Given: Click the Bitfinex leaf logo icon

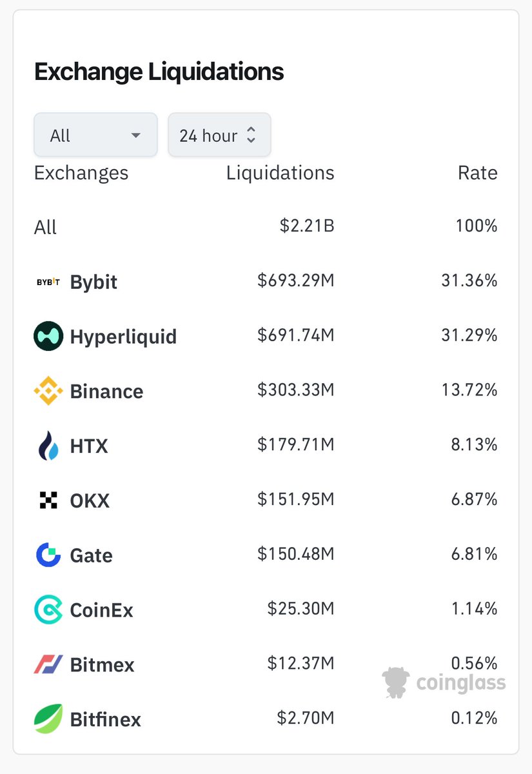Looking at the screenshot, I should pos(48,719).
